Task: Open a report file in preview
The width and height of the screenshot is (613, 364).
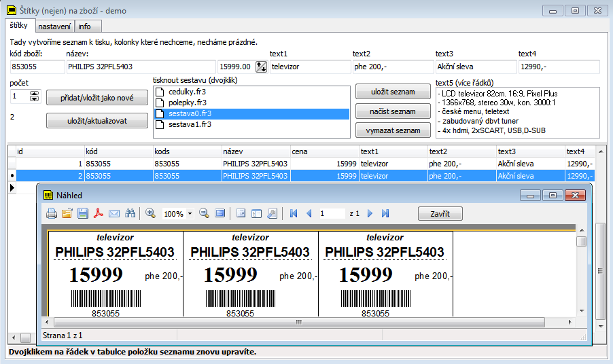Action: point(67,213)
